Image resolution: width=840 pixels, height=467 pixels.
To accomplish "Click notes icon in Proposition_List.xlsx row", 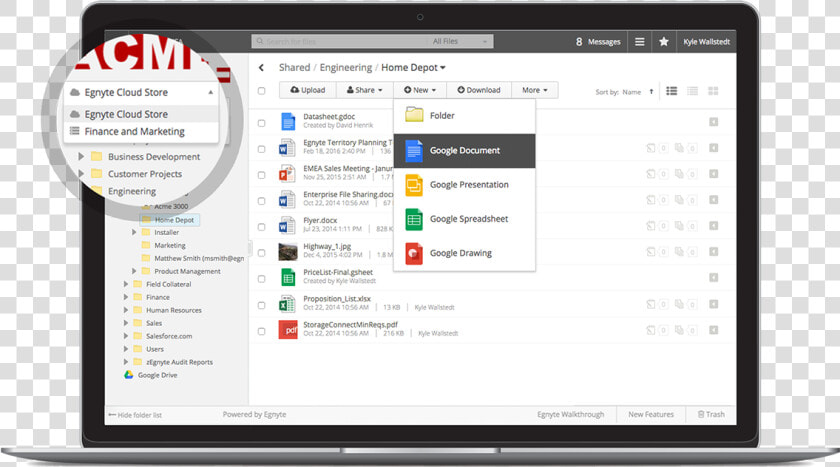I will [650, 304].
